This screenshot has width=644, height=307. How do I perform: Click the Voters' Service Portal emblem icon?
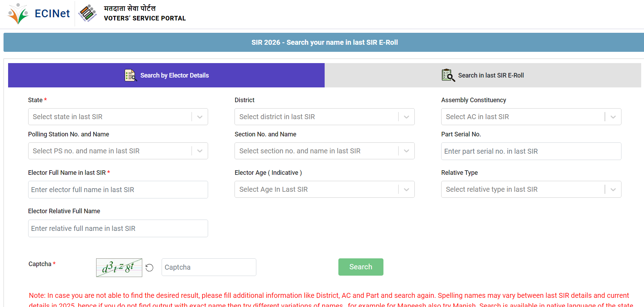[x=87, y=13]
